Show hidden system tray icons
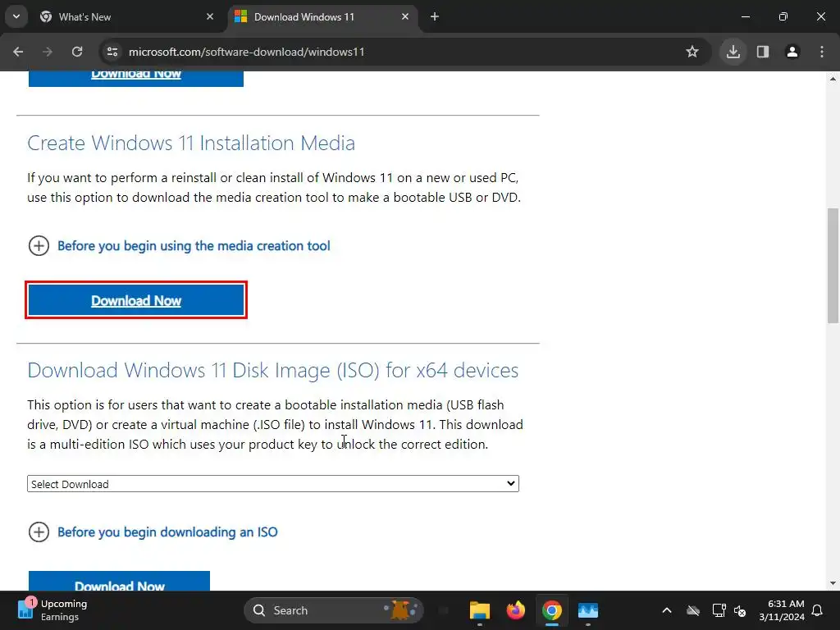This screenshot has width=840, height=630. [667, 610]
